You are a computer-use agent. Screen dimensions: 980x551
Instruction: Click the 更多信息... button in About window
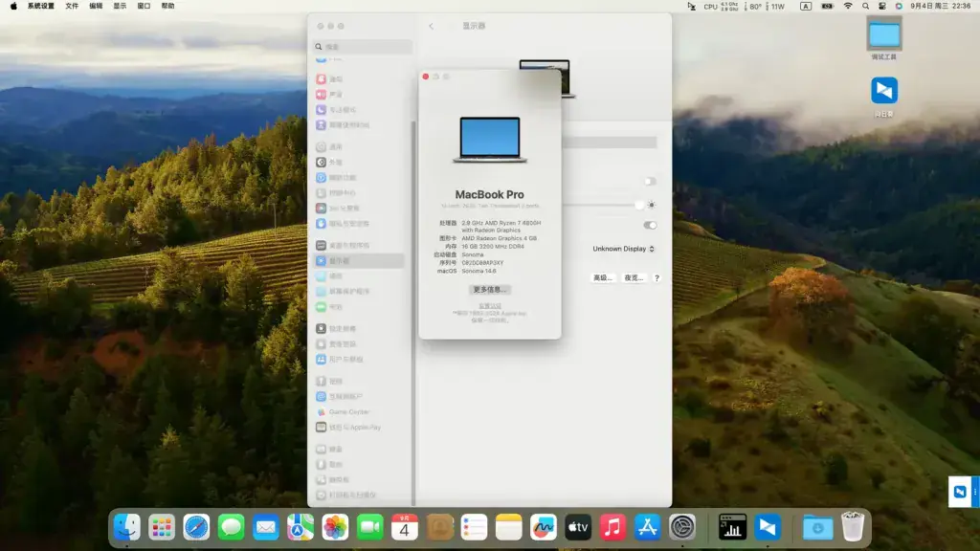pos(490,290)
